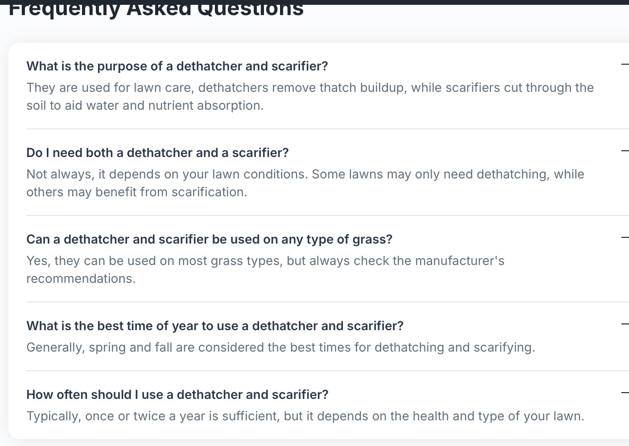Screen dimensions: 629x446
Task: Toggle 'How often should I use a dethatcher' question
Action: point(177,395)
